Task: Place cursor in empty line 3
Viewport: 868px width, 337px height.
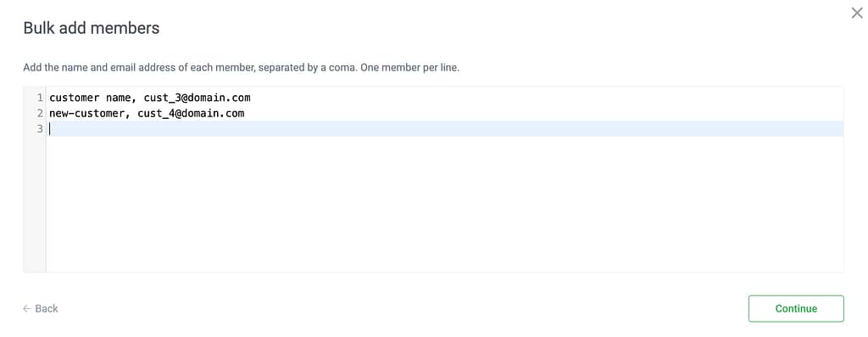Action: [x=445, y=129]
